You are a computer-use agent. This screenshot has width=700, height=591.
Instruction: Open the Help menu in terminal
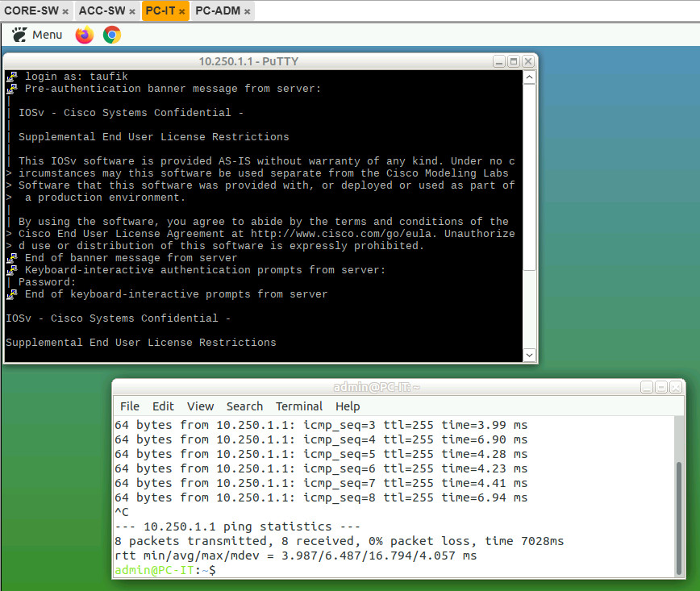pos(348,406)
